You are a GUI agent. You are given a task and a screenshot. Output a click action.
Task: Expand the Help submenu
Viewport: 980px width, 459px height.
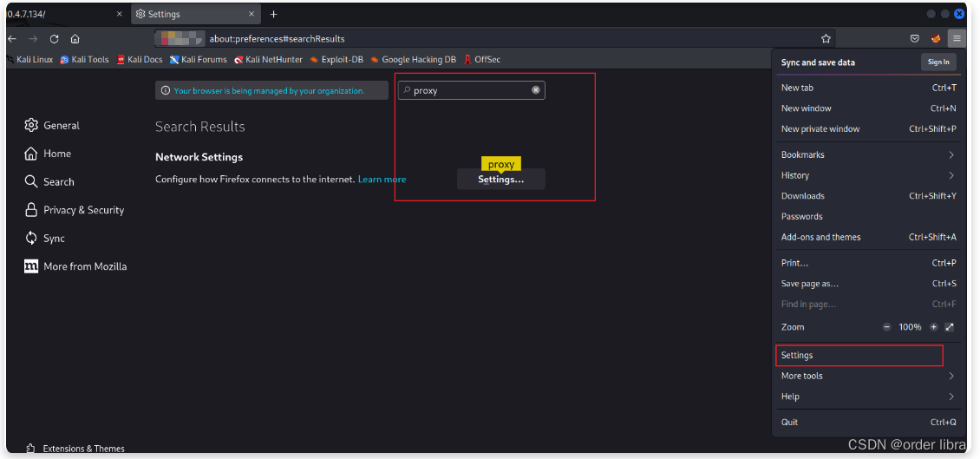pos(869,397)
